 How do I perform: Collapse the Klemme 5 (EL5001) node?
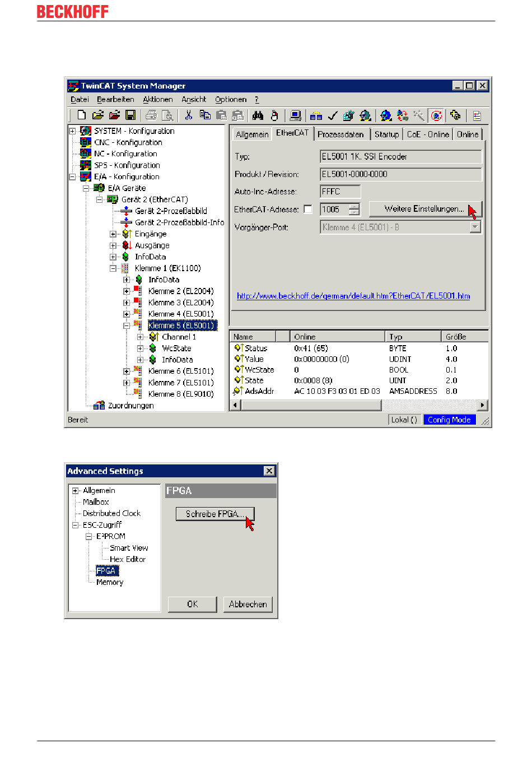[126, 326]
